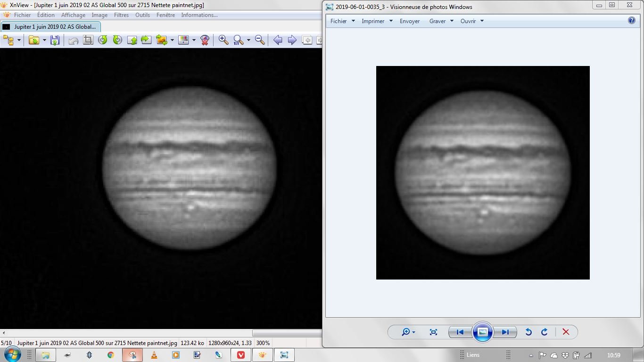
Task: Start the slideshow in Photo Viewer
Action: [482, 332]
